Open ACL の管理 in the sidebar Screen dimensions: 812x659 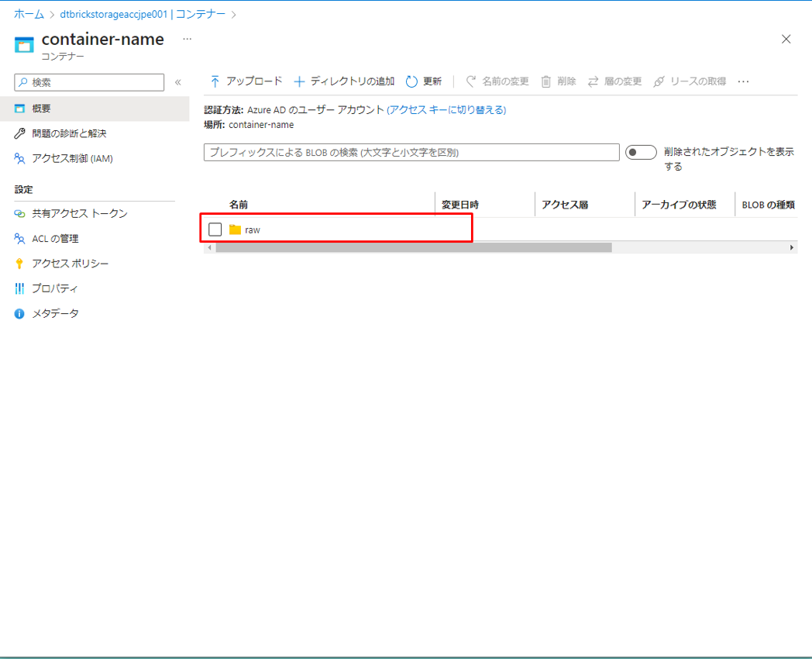click(55, 239)
